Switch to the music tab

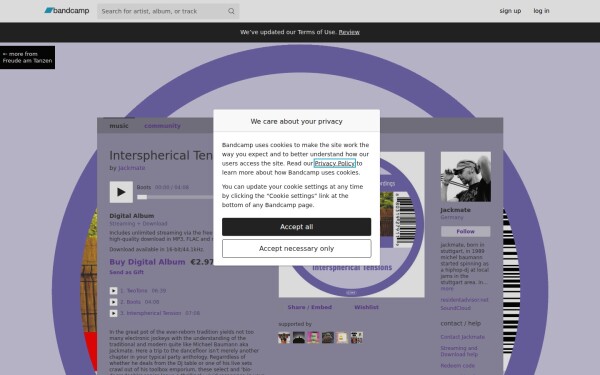pos(119,126)
